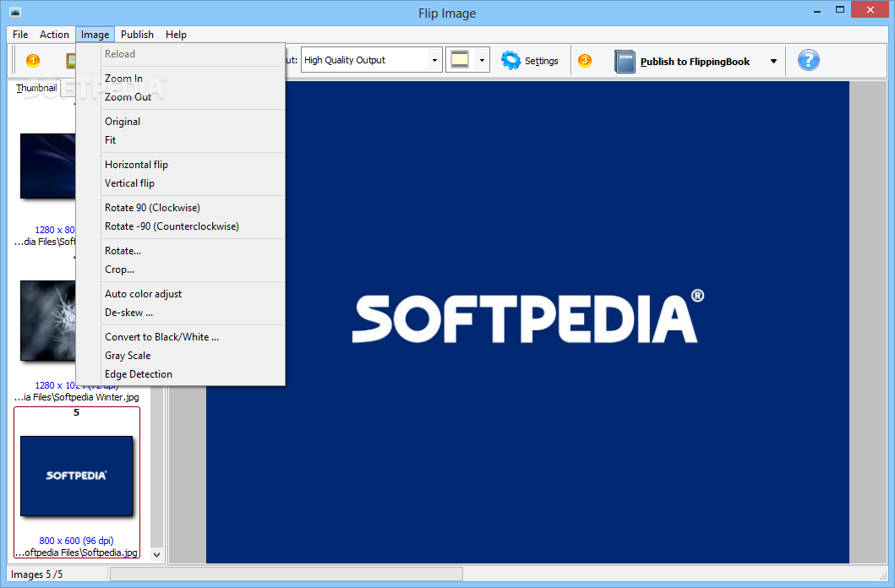Expand the background color dropdown arrow

(x=482, y=60)
